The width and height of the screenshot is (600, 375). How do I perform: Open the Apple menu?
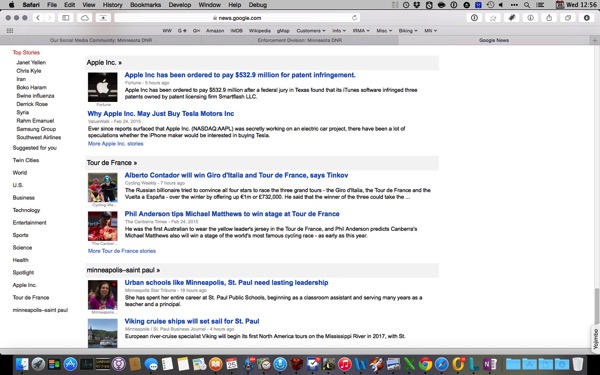point(11,5)
